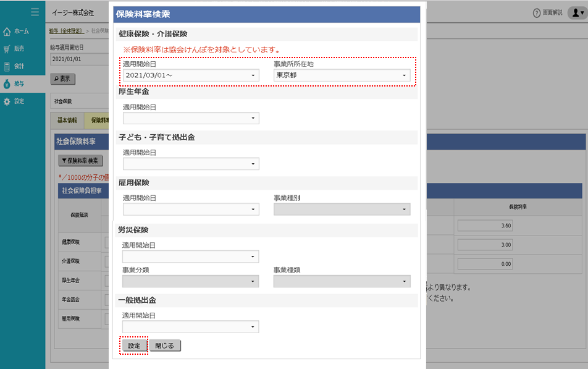The image size is (588, 369).
Task: Expand health insurance 適用開始日 dropdown
Action: [x=191, y=75]
